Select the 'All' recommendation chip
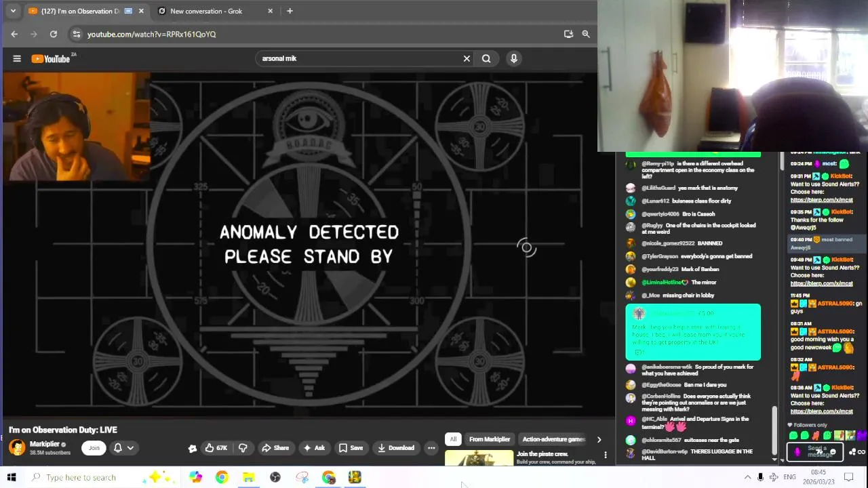The image size is (868, 488). pos(453,439)
